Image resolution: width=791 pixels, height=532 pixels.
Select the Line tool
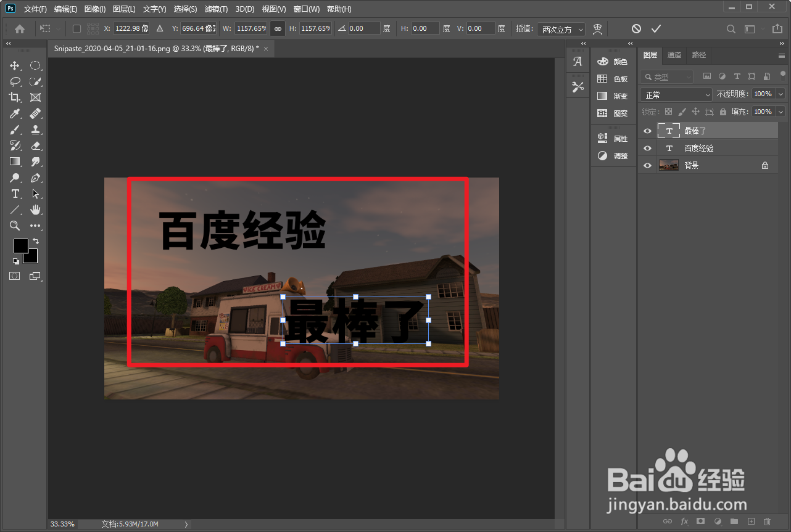[x=15, y=210]
